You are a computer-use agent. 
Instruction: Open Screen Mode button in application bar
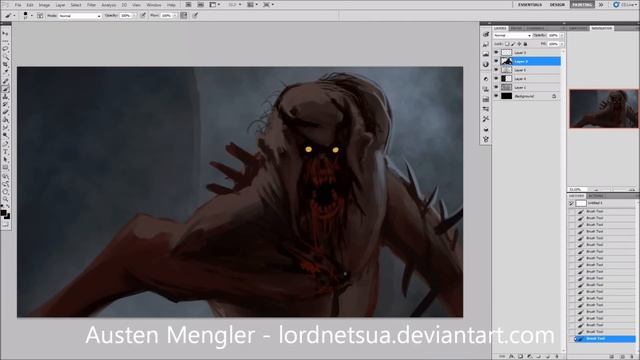point(268,5)
